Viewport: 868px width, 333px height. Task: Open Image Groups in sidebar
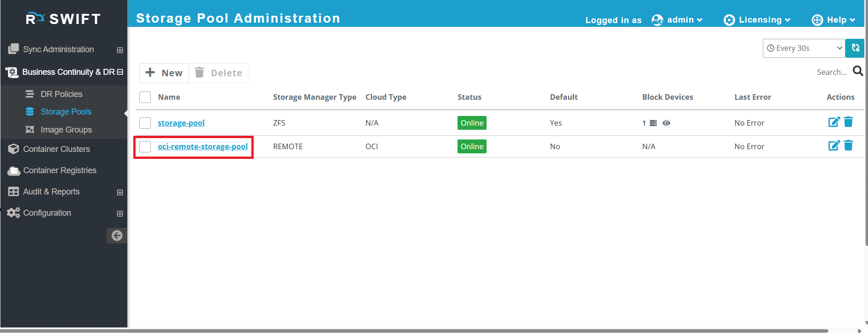click(66, 129)
